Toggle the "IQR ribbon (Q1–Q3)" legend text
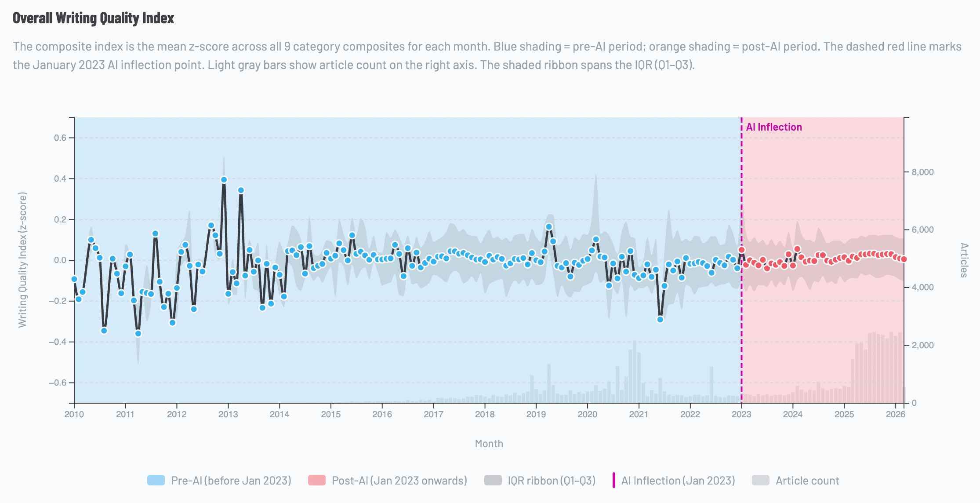This screenshot has width=980, height=503. [552, 481]
